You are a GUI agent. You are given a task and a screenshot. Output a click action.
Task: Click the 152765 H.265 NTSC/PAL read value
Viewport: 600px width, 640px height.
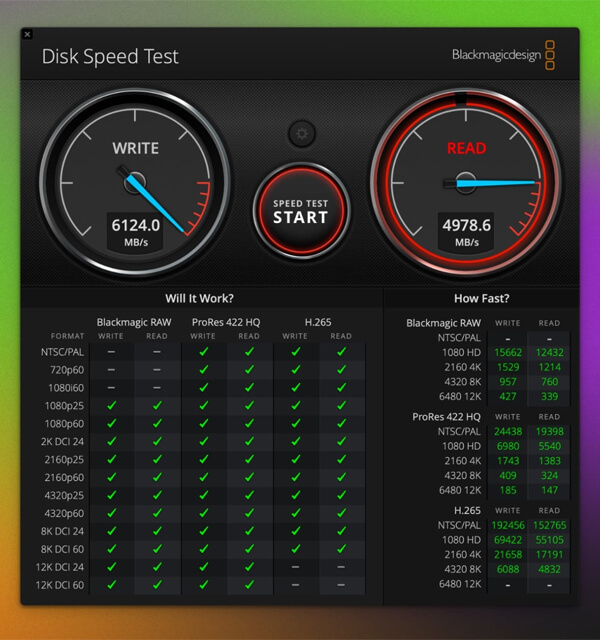tap(549, 525)
